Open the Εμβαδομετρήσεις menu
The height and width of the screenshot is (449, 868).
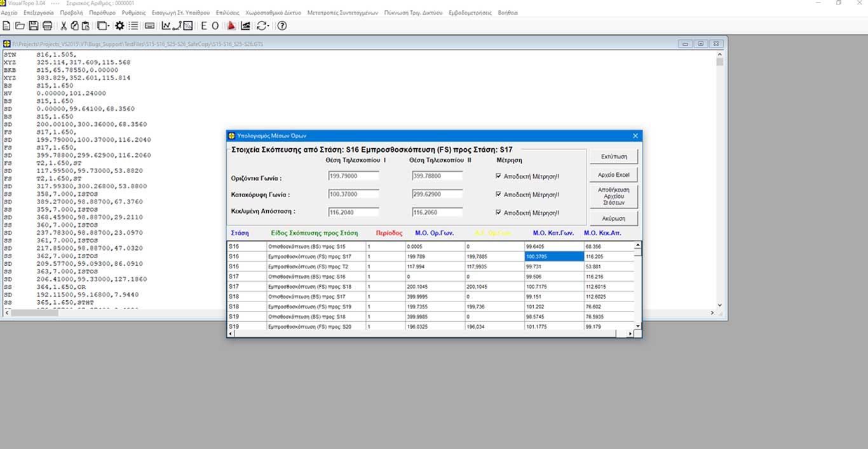(x=470, y=13)
